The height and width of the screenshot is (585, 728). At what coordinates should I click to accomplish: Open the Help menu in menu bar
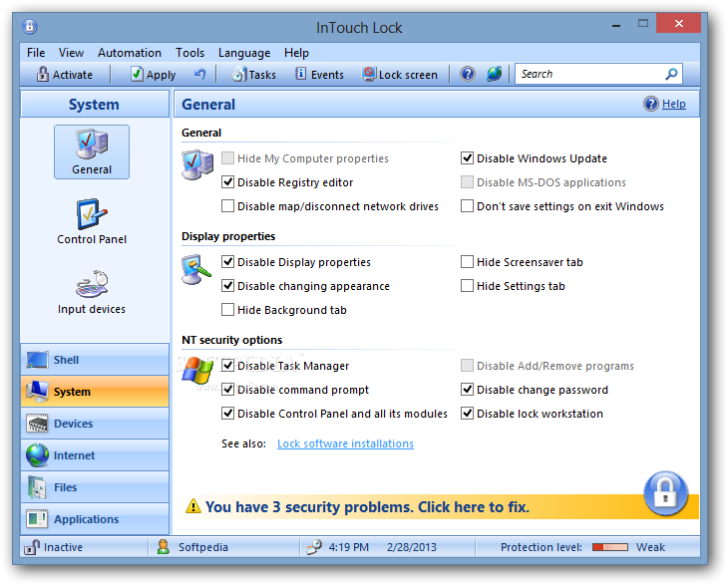(296, 53)
